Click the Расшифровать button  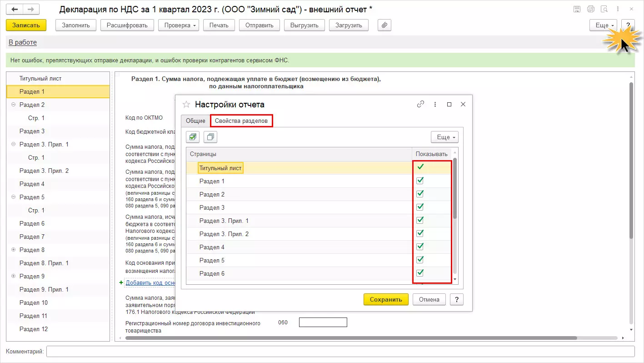(x=127, y=25)
